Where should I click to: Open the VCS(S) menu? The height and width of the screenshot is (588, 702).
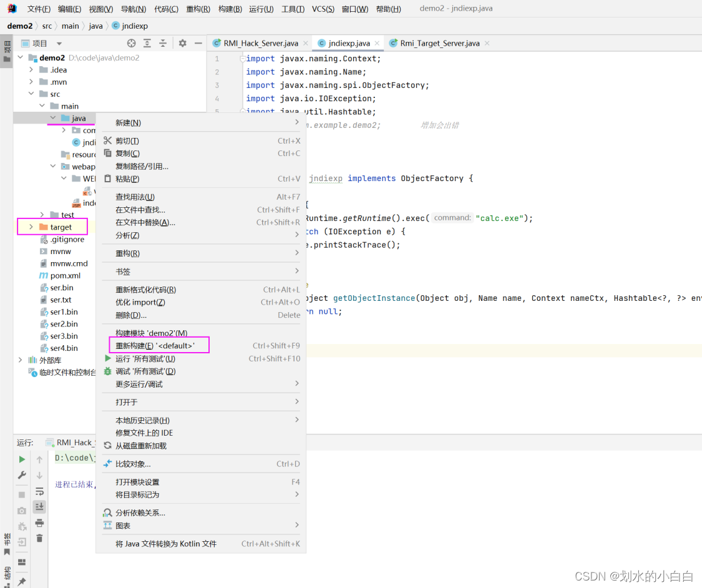point(323,9)
